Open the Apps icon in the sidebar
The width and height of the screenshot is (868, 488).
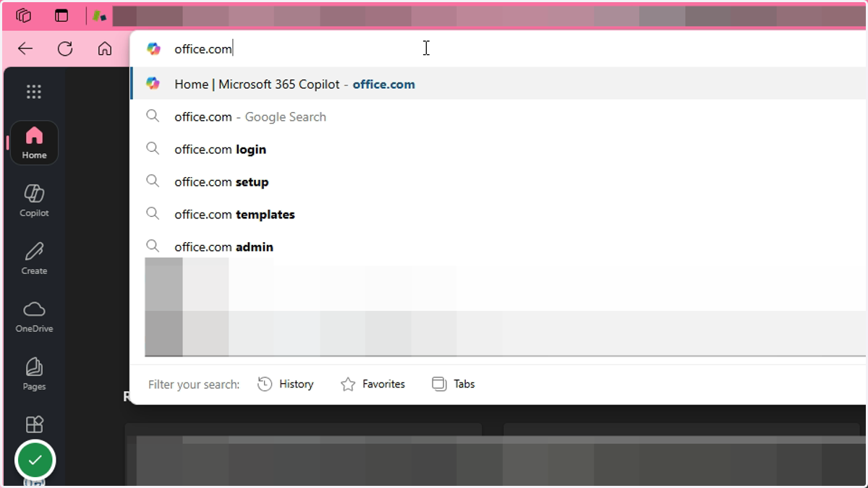click(x=34, y=424)
